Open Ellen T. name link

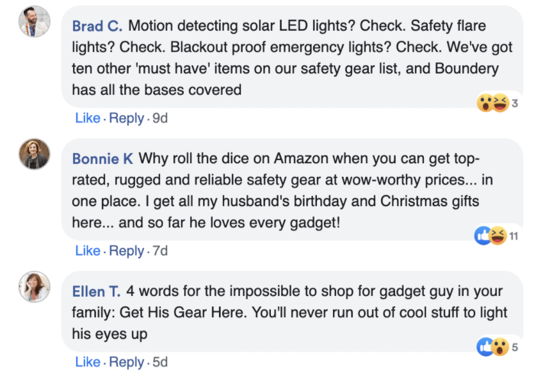[x=96, y=291]
